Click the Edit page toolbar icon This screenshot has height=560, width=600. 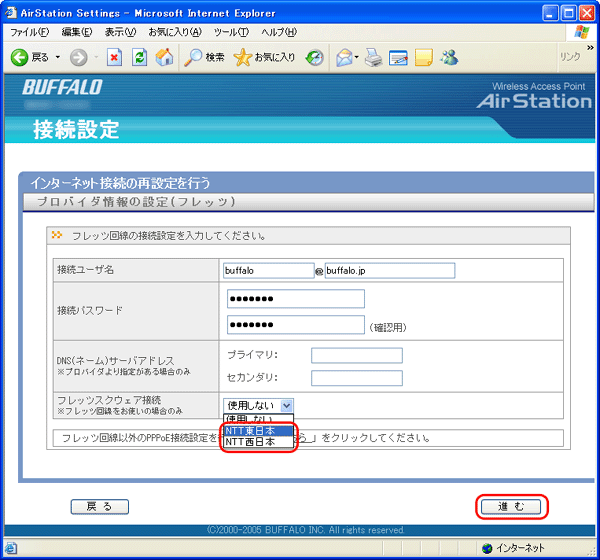[398, 58]
